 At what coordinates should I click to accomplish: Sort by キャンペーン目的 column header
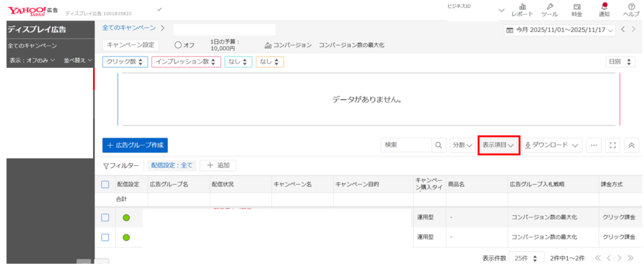click(x=357, y=185)
